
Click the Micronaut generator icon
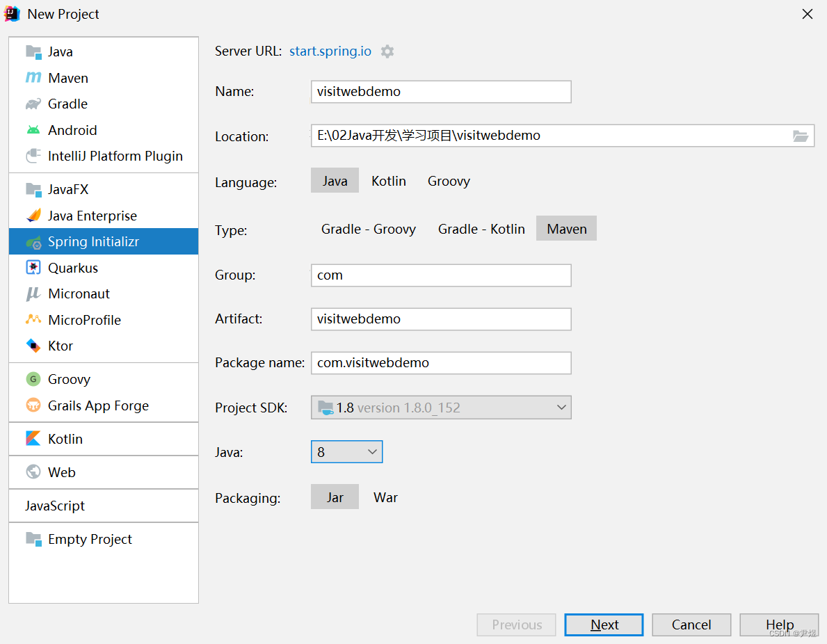pos(34,293)
